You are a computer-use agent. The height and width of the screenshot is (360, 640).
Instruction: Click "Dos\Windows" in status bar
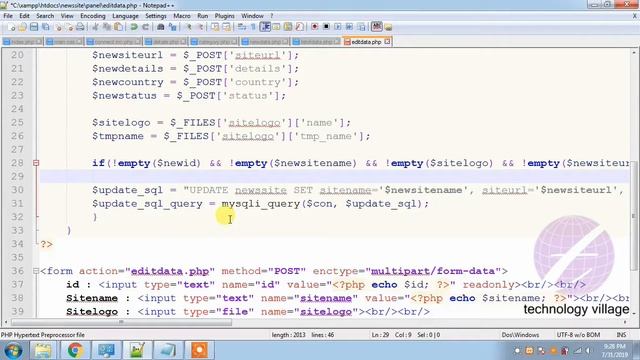click(520, 335)
